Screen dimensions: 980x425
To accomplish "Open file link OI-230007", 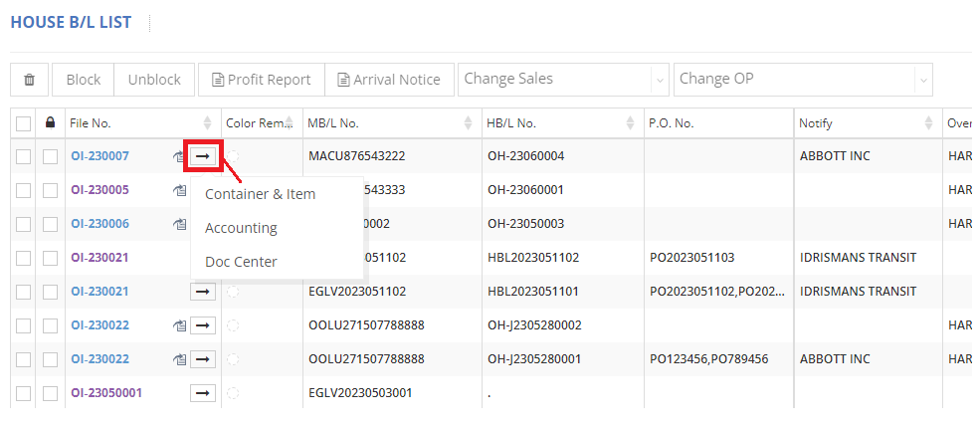I will coord(99,156).
